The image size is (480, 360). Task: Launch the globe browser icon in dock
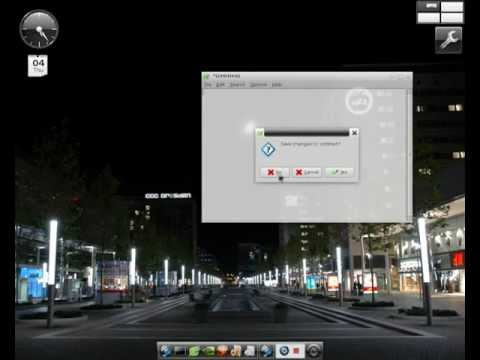pyautogui.click(x=166, y=351)
